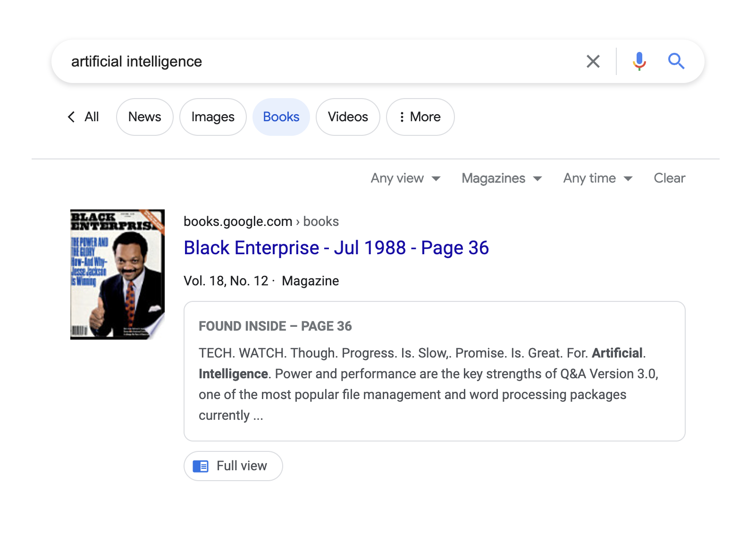Expand the Any view dropdown
The height and width of the screenshot is (533, 756).
click(405, 178)
